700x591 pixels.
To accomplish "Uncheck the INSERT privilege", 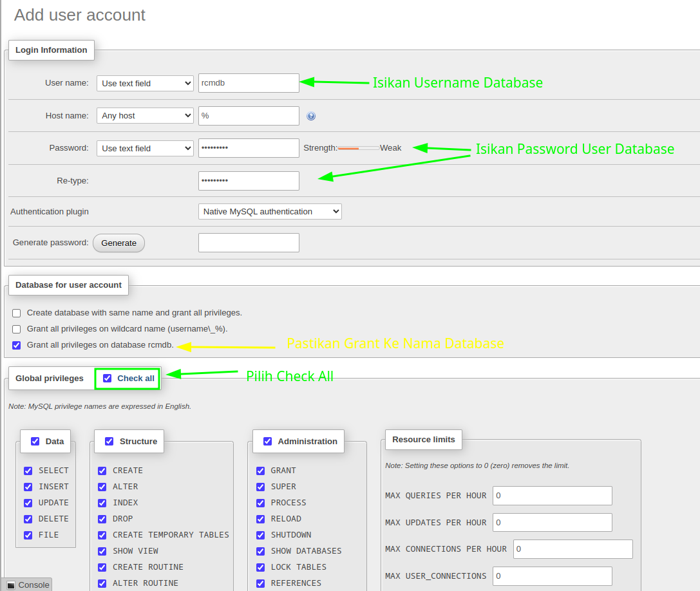I will [28, 487].
